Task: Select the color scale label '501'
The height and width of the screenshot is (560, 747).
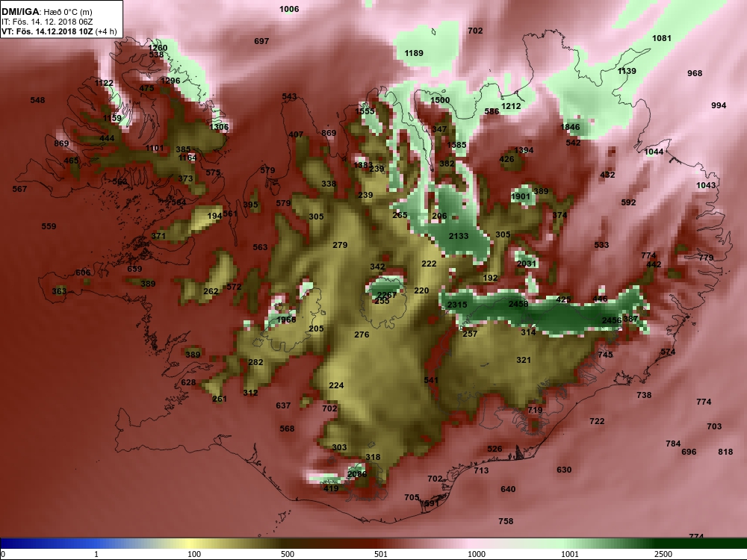Action: tap(381, 554)
